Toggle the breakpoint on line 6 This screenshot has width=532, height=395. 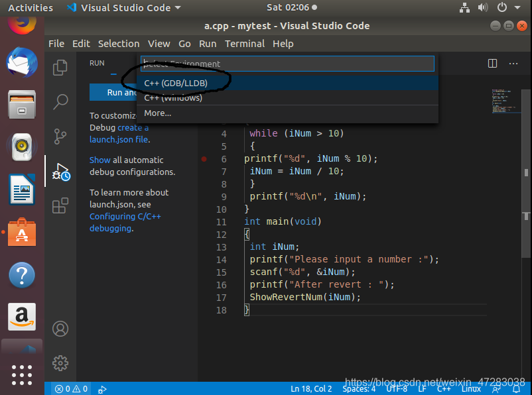coord(204,158)
